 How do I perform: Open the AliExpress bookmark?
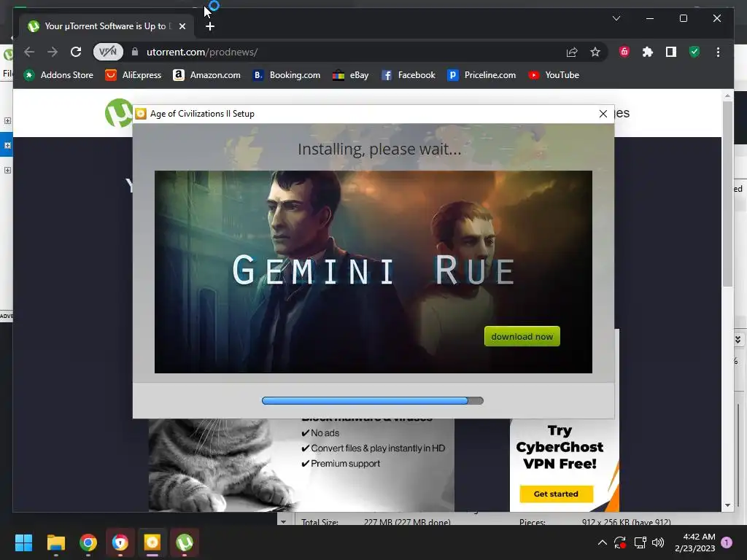[x=133, y=75]
